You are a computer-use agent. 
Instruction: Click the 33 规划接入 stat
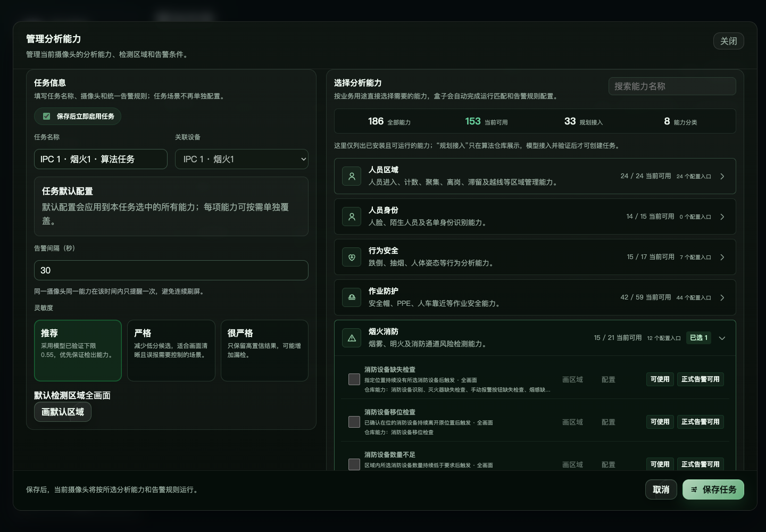pyautogui.click(x=584, y=121)
